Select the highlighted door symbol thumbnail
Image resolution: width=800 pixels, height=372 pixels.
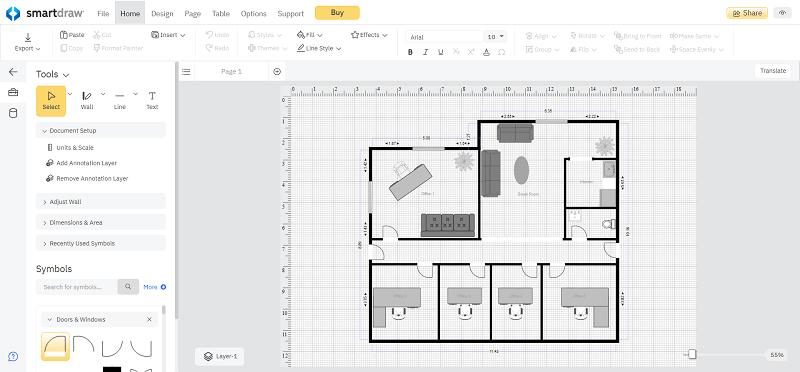coord(55,347)
